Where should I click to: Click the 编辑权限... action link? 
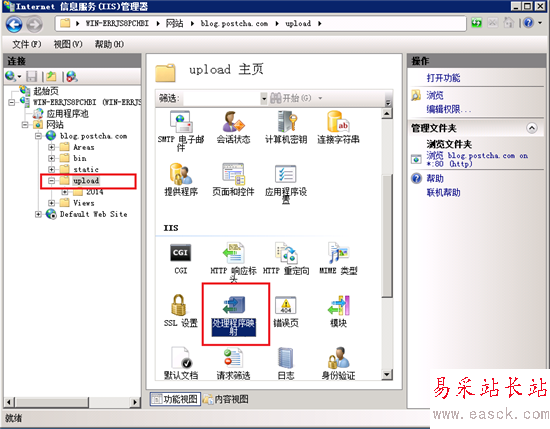point(449,109)
